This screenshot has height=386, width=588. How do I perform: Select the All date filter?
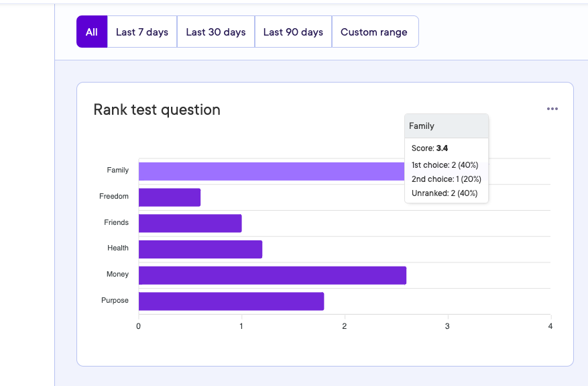tap(92, 32)
